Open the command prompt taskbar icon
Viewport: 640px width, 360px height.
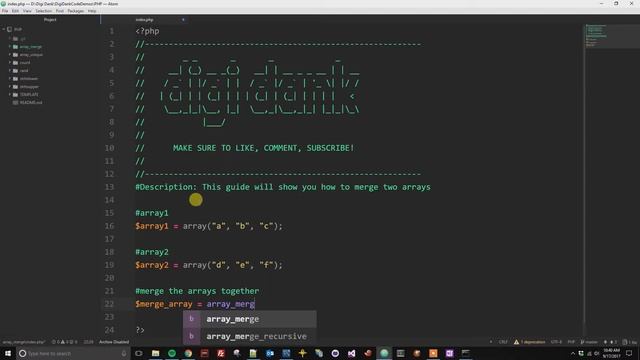(466, 353)
